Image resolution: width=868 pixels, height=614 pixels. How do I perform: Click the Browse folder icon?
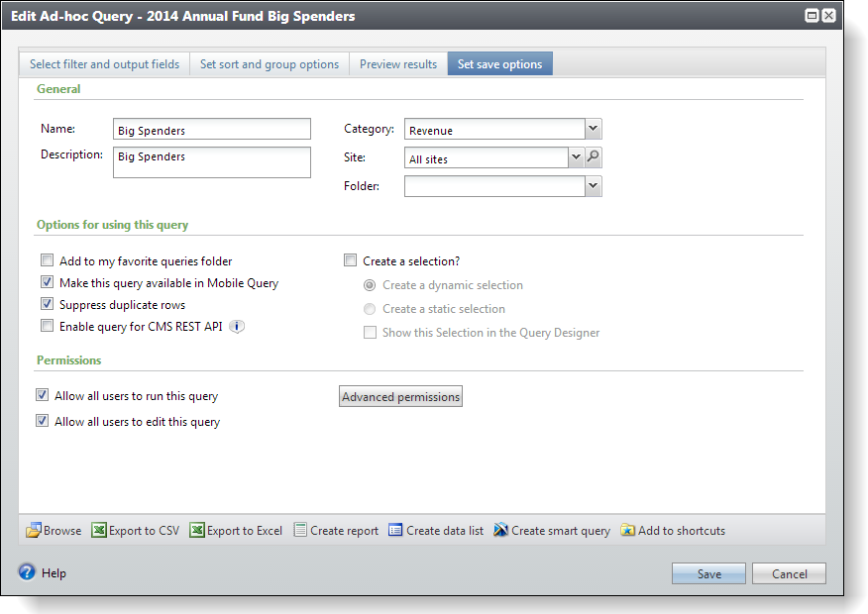click(x=34, y=530)
